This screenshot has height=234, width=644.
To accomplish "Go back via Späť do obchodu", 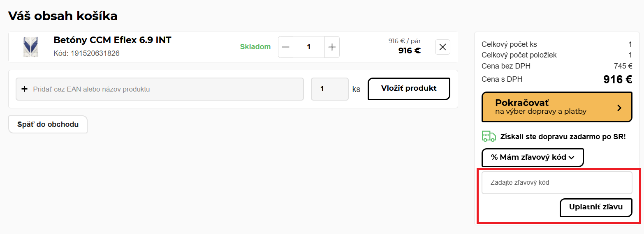I will pos(48,124).
